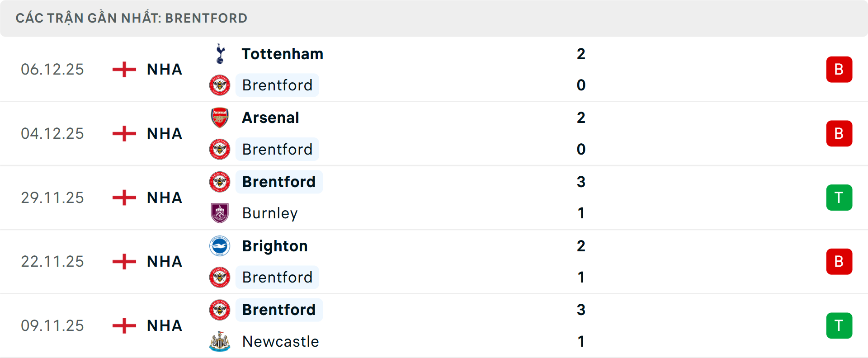Select highlighted Brentford name versus Burnley
Viewport: 868px width, 358px height.
pos(279,182)
